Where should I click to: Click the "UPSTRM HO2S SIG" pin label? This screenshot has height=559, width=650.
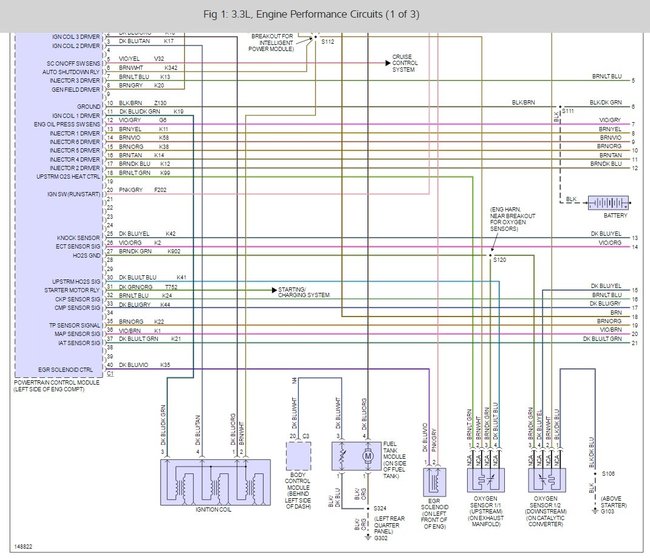76,282
